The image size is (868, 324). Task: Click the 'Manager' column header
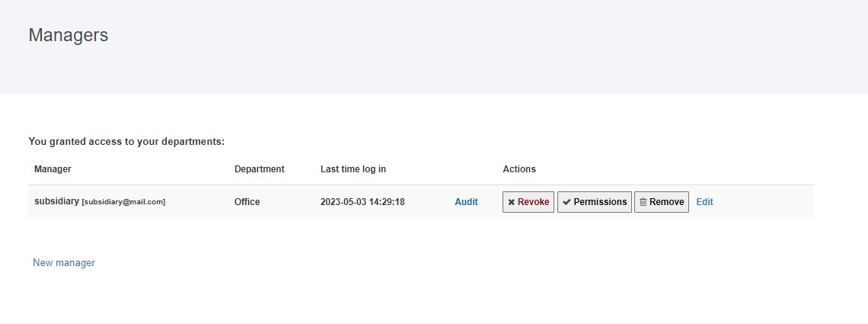[53, 169]
